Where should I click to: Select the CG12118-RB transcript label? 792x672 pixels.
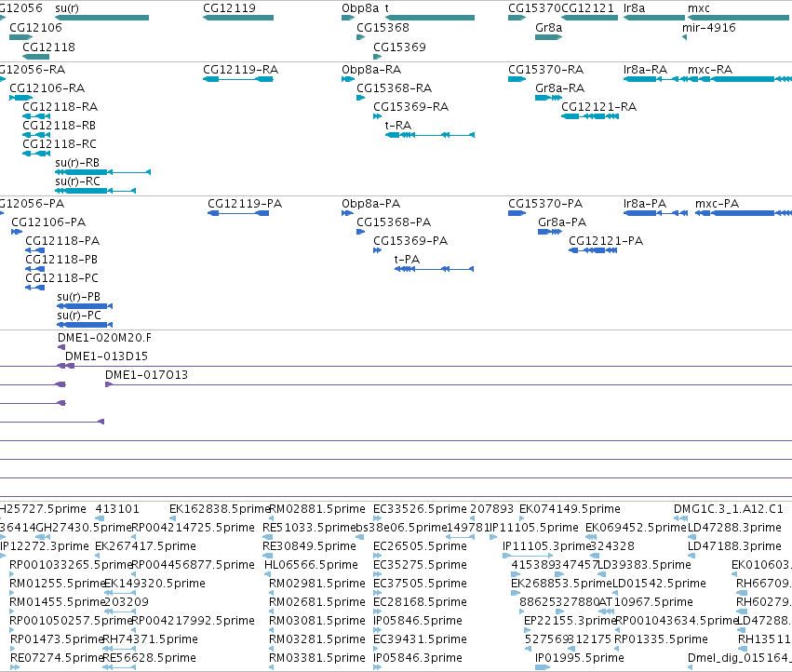(59, 126)
